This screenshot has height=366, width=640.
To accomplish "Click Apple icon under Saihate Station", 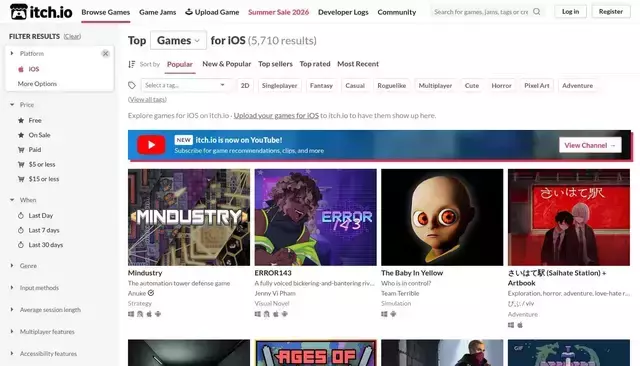I will [x=520, y=325].
